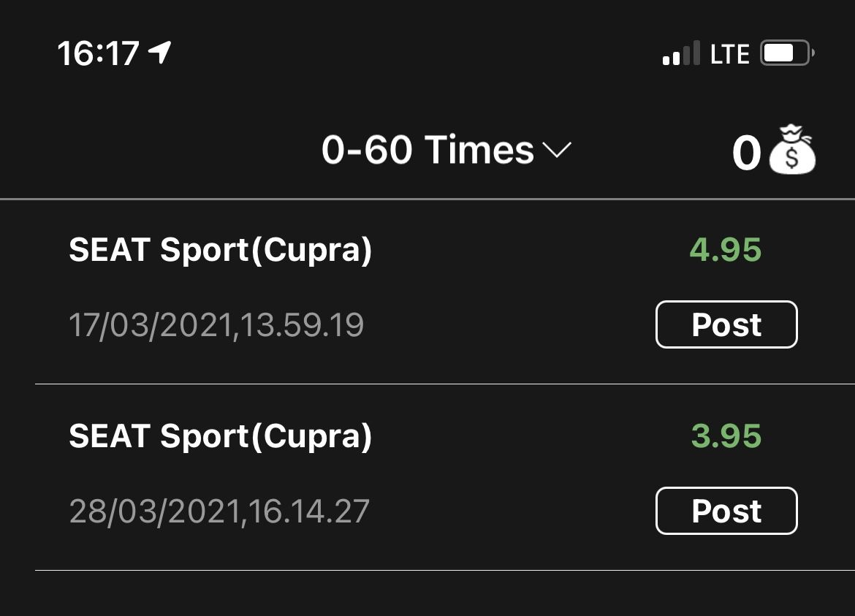Tap the money bag icon
855x616 pixels.
coord(792,151)
